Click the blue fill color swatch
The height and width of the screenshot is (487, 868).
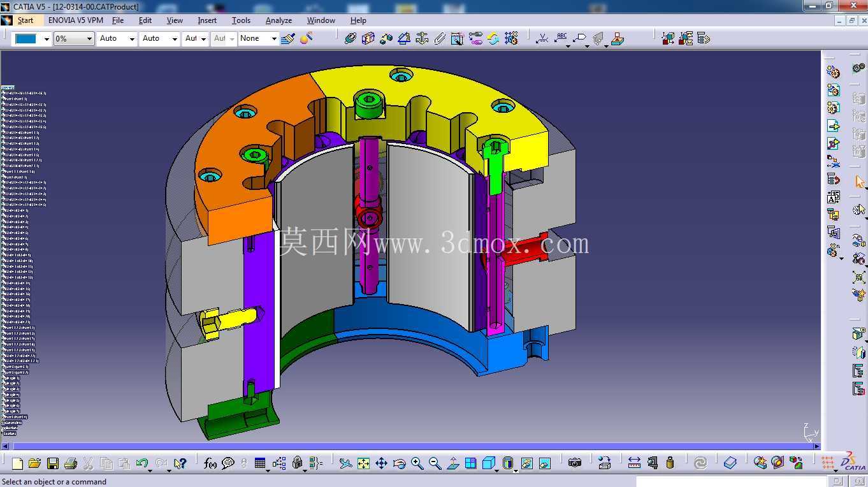click(26, 39)
